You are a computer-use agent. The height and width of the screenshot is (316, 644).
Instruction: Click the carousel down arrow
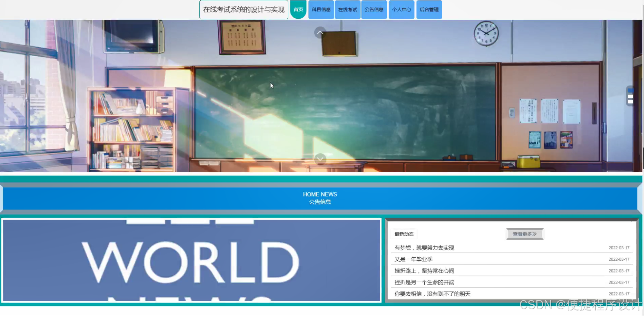[320, 159]
